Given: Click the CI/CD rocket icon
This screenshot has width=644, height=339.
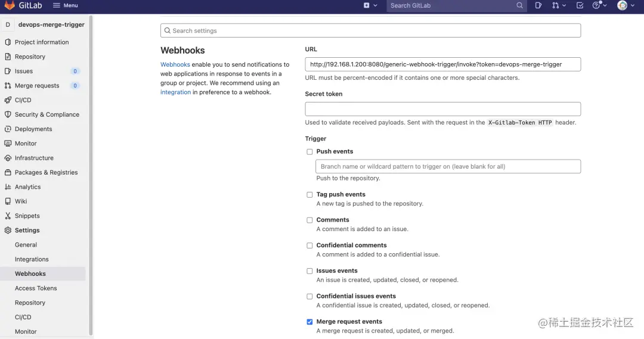Looking at the screenshot, I should point(8,99).
